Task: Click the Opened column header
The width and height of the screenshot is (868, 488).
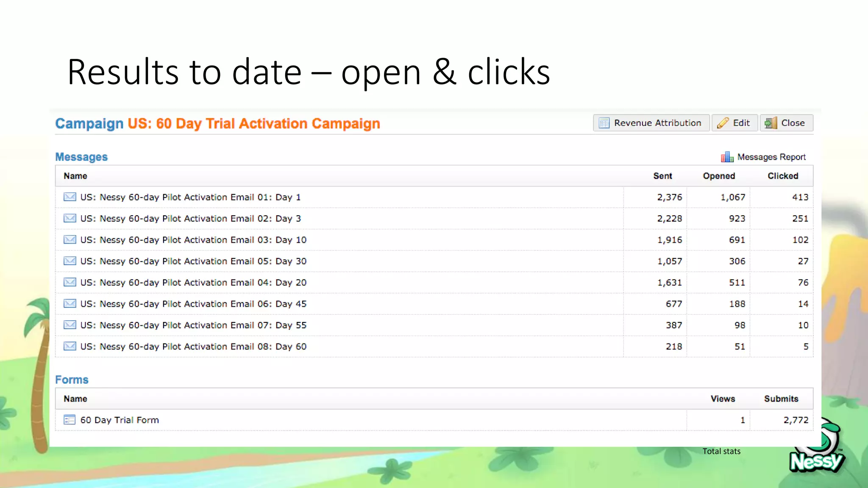Action: click(x=719, y=176)
